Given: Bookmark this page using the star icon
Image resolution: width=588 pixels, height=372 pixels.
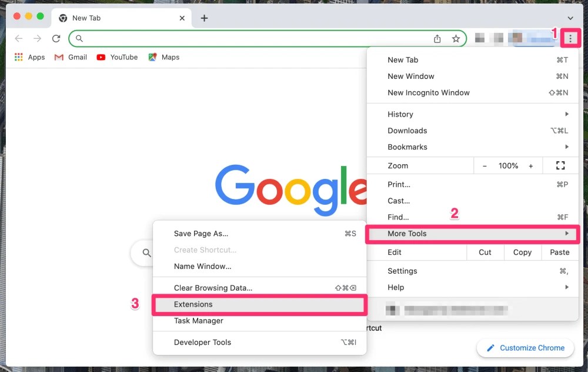Looking at the screenshot, I should [x=457, y=38].
